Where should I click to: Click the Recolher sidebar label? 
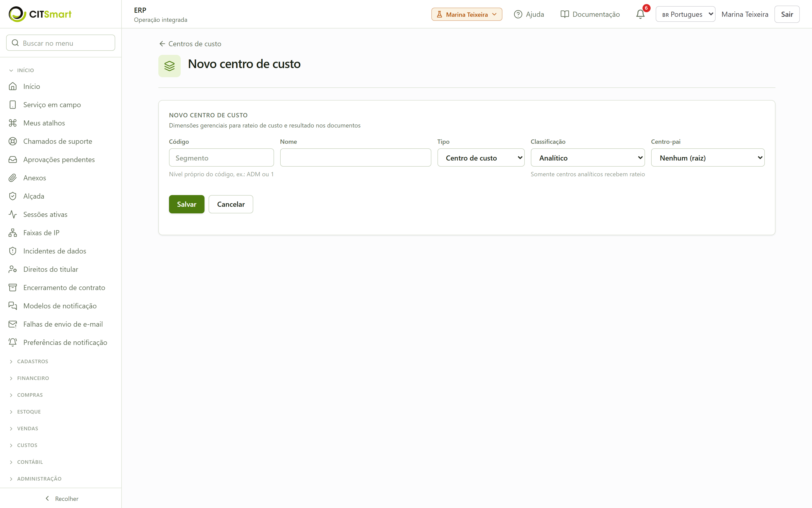coord(67,499)
